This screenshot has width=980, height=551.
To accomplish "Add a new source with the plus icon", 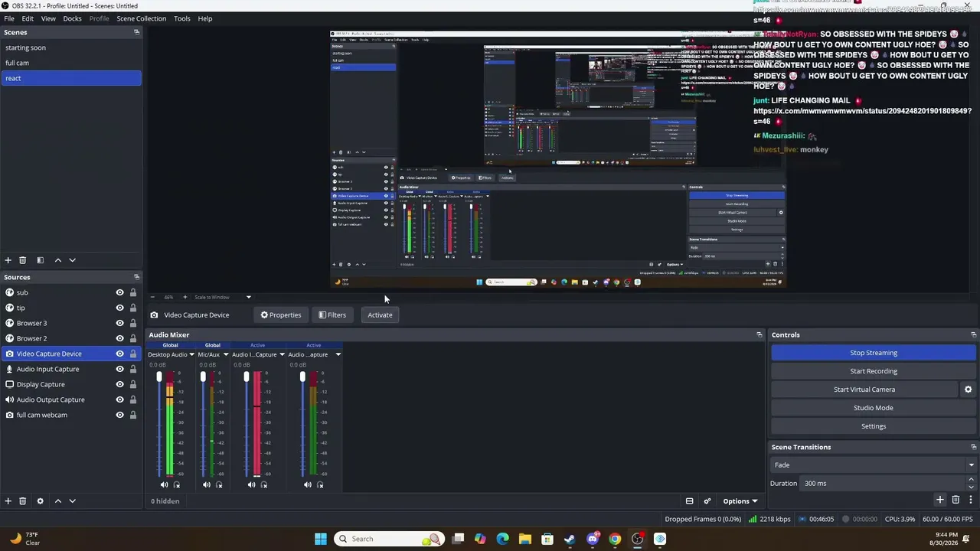I will click(8, 501).
